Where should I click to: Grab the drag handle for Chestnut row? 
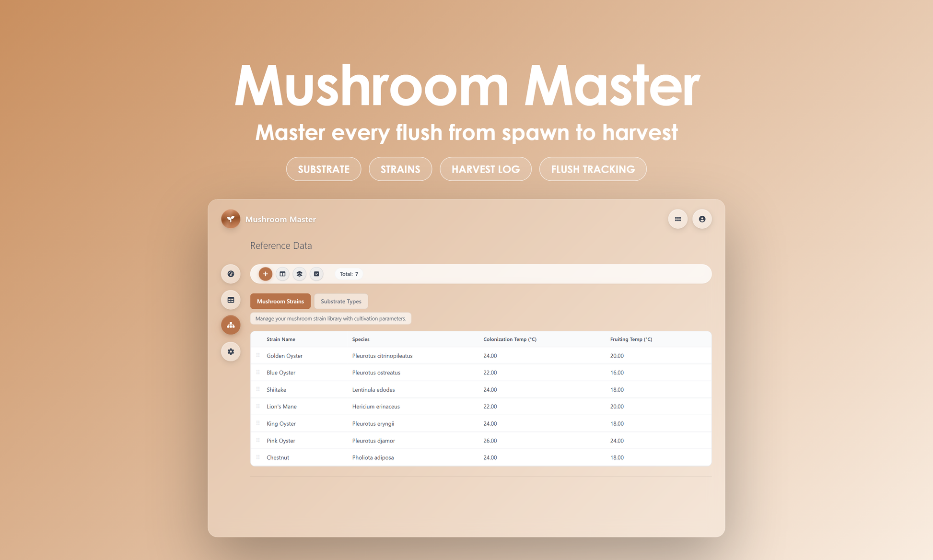pyautogui.click(x=258, y=457)
